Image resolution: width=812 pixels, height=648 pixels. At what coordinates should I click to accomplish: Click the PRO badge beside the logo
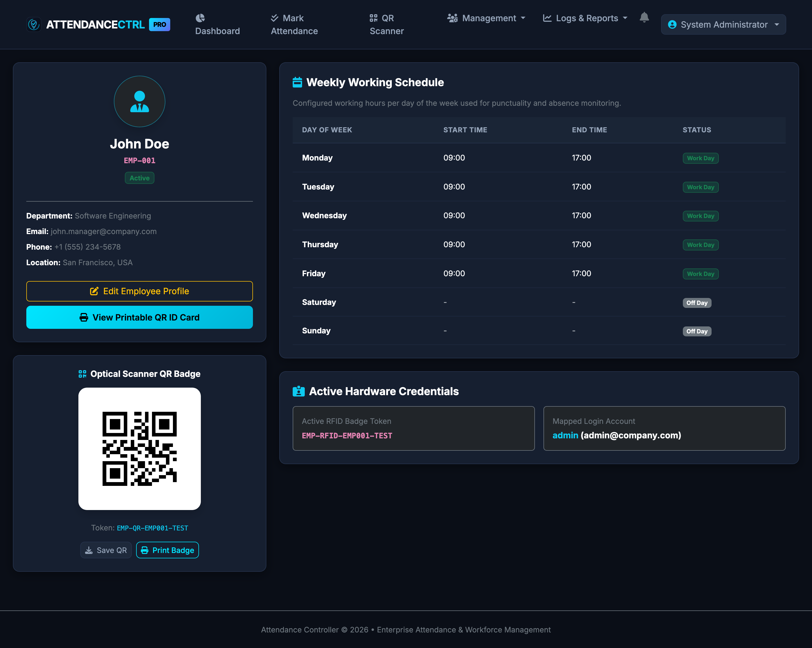coord(160,24)
